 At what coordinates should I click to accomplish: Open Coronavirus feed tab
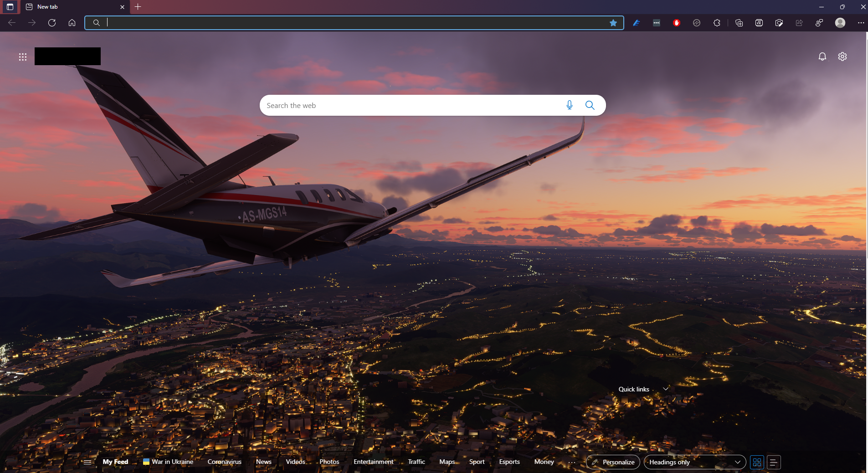click(225, 462)
